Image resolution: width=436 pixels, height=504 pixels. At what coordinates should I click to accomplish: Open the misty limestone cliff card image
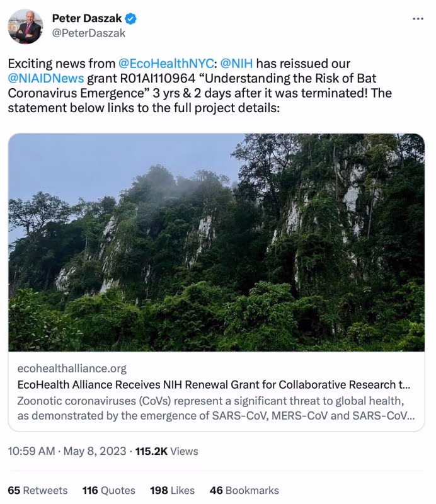(x=216, y=242)
